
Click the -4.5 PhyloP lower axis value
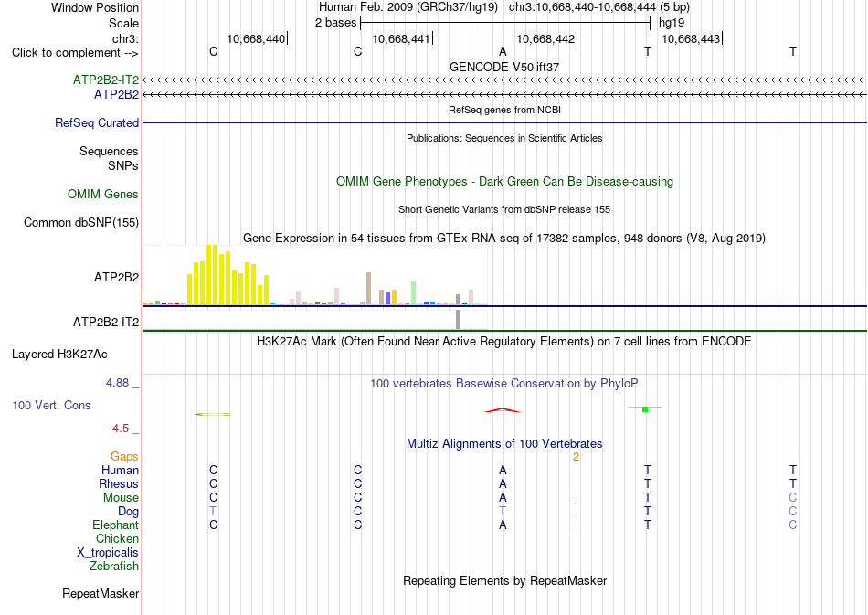119,429
